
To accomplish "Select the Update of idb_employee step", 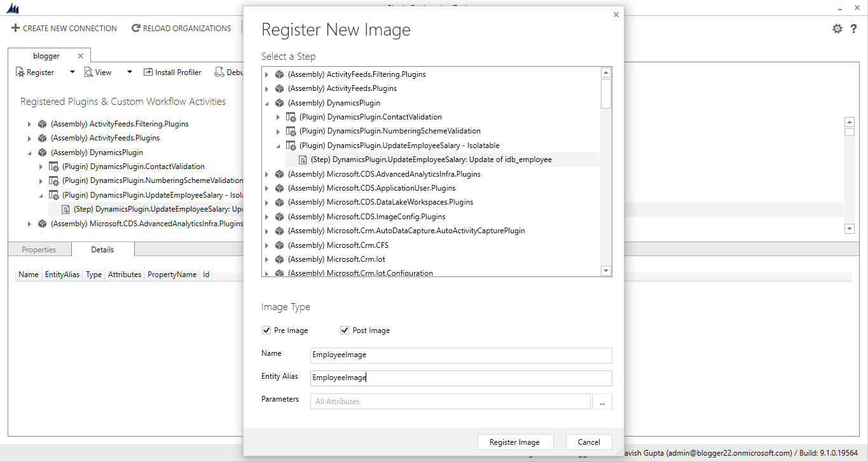I will (431, 160).
